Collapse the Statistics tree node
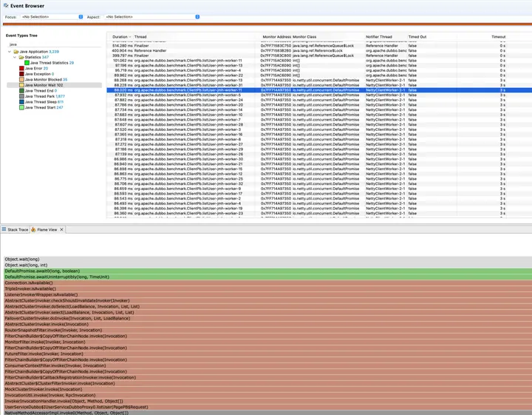The height and width of the screenshot is (415, 532). [x=15, y=57]
